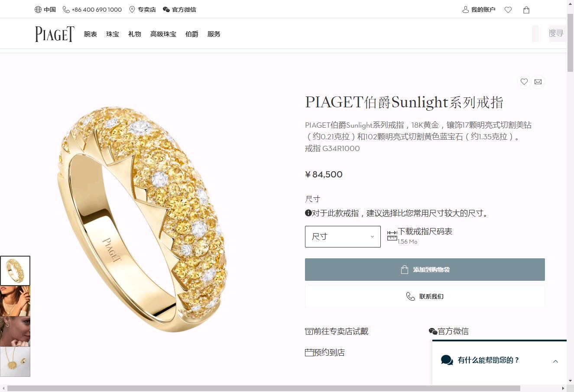Select the second product thumbnail with model's hand

(15, 301)
